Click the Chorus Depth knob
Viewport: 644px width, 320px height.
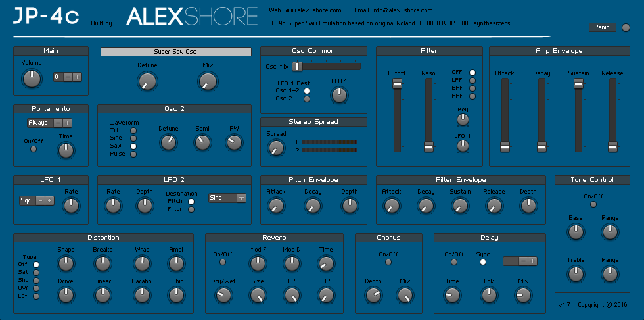click(x=374, y=295)
